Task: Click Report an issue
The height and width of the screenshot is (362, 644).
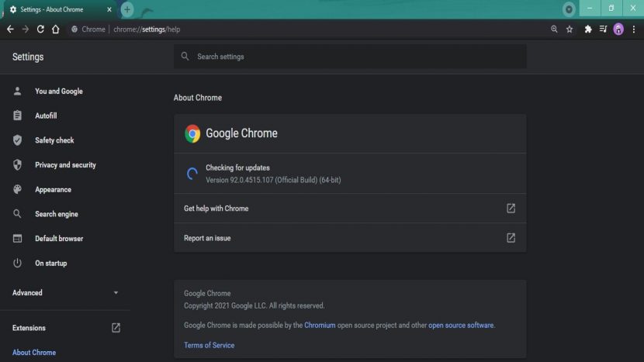Action: 350,238
